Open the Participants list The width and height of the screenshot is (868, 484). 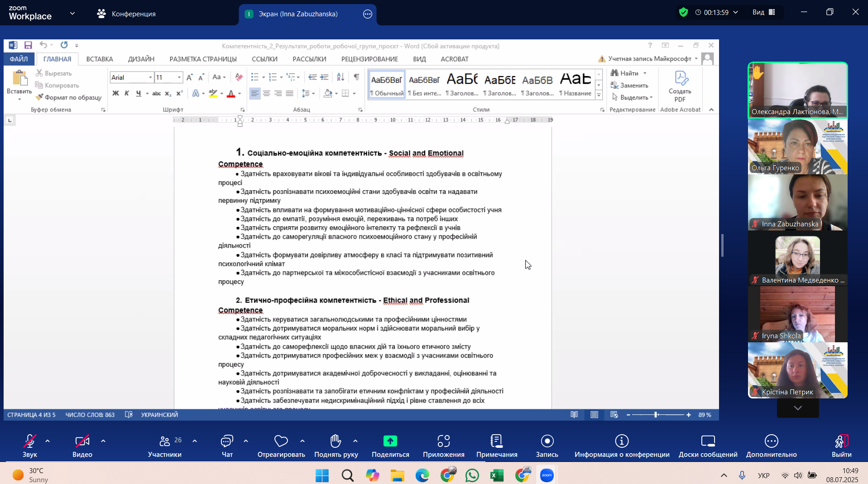point(165,446)
